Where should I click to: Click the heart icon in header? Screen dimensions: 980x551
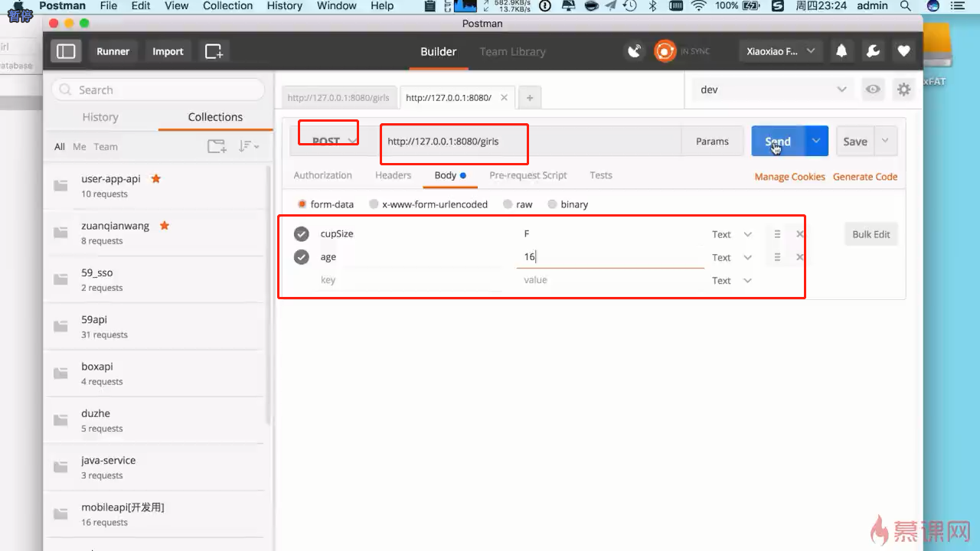[x=904, y=51]
